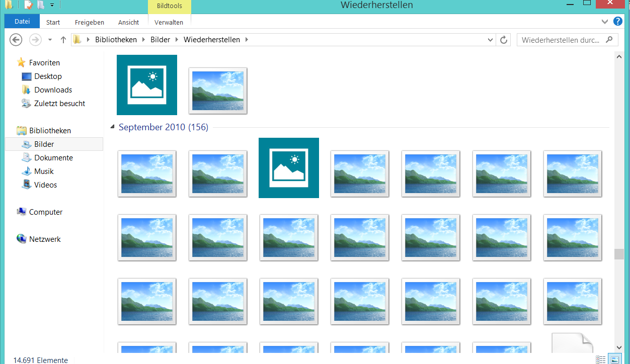The width and height of the screenshot is (630, 364).
Task: Click the Bilder breadcrumb in address bar
Action: coord(161,40)
